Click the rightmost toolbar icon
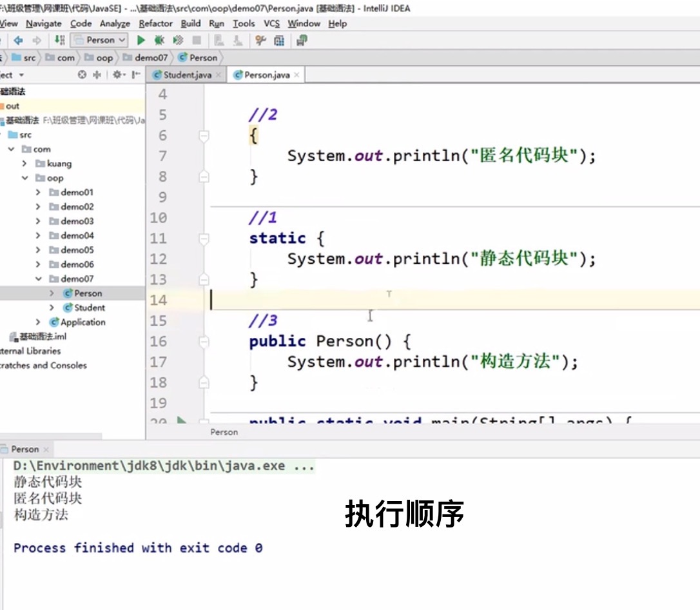The height and width of the screenshot is (610, 700). 302,41
